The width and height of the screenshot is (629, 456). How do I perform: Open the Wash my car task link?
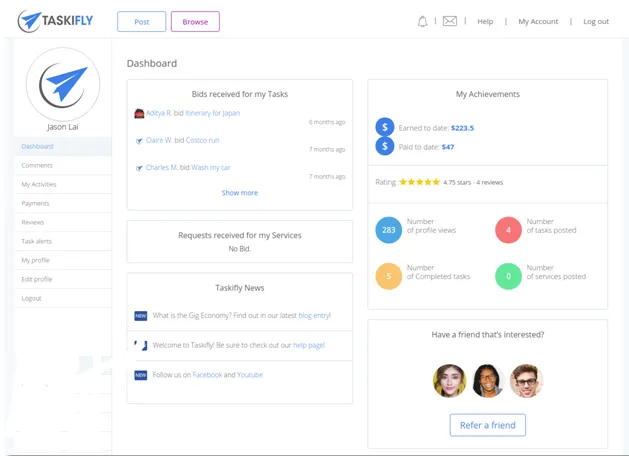point(211,168)
